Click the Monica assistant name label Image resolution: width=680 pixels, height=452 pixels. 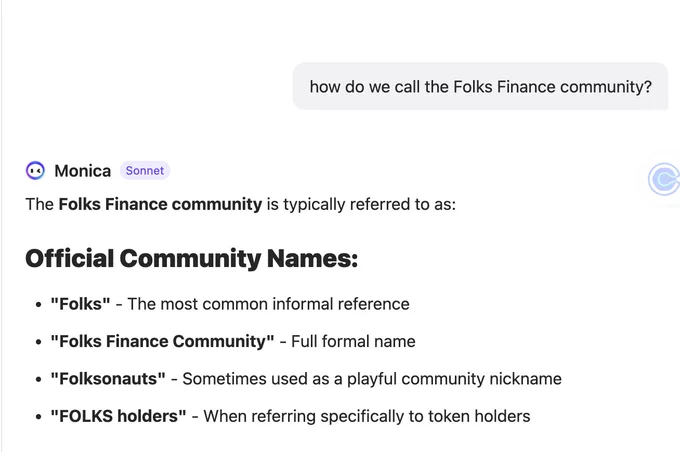82,171
